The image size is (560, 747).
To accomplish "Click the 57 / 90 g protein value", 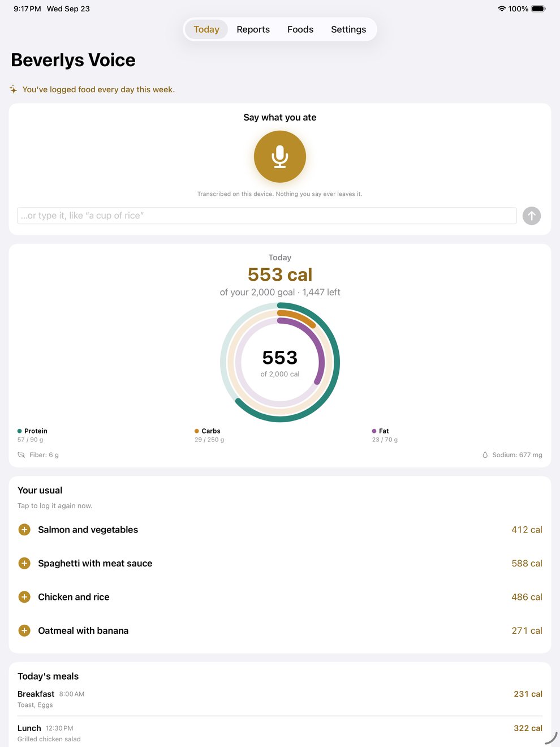I will click(x=30, y=440).
